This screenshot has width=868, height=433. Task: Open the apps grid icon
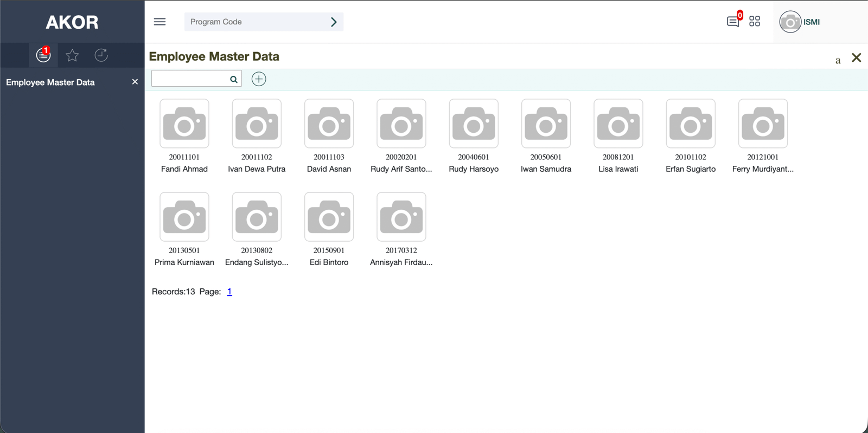click(755, 22)
